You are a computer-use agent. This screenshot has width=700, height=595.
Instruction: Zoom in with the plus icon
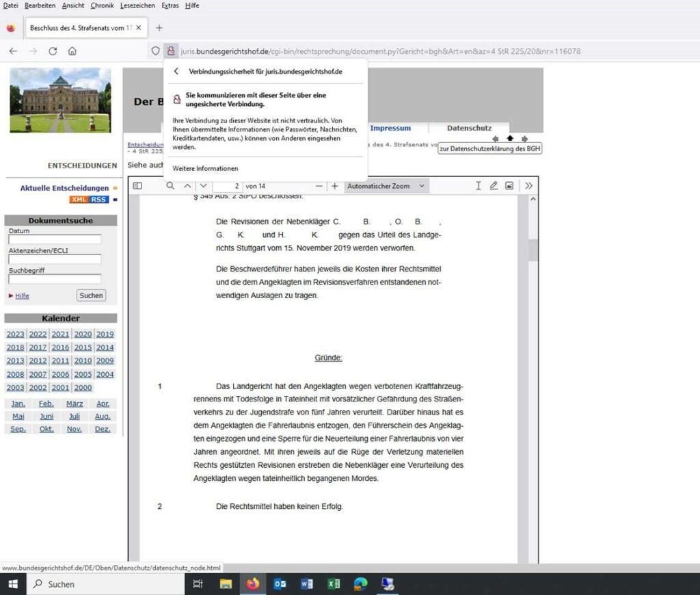pos(334,186)
